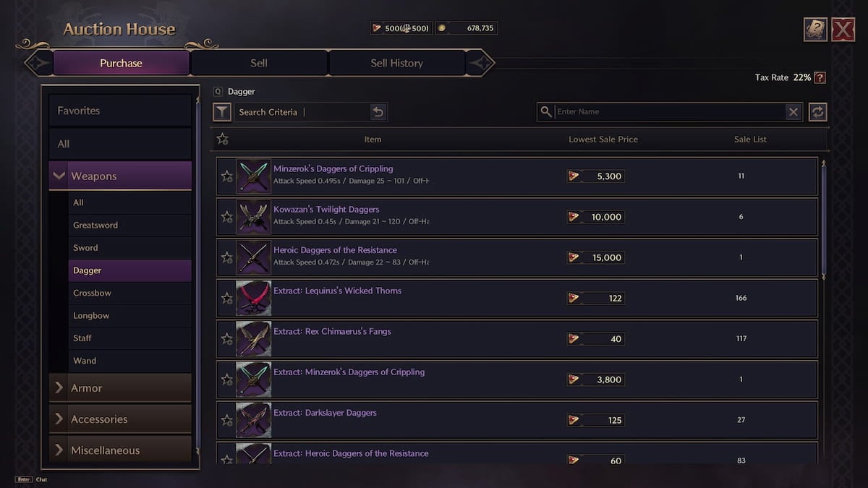Click the Lucent currency icon showing 500

[377, 27]
